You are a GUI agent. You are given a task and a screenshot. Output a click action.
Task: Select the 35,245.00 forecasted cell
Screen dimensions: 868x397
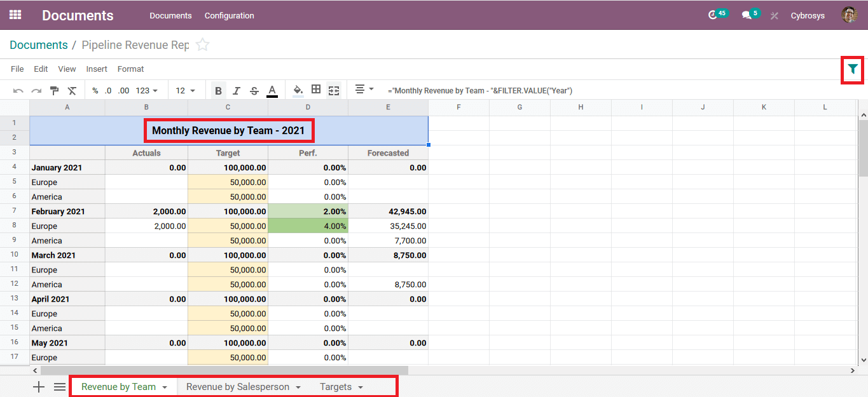388,225
